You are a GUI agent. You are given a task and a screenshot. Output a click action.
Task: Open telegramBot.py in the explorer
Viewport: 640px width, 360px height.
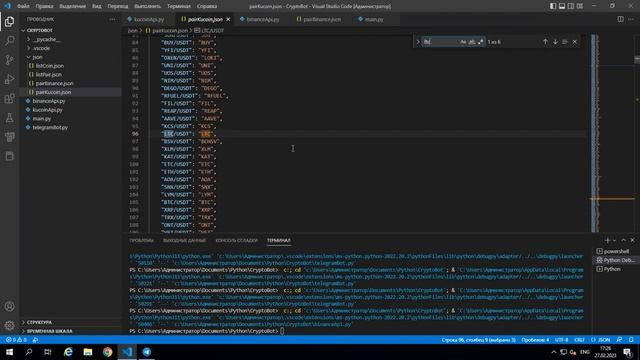coord(50,127)
